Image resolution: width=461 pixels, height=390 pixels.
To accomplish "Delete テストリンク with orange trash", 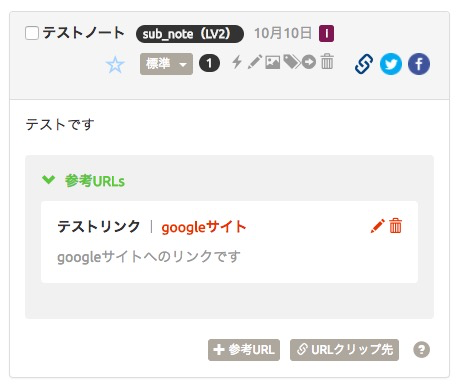I will click(396, 226).
